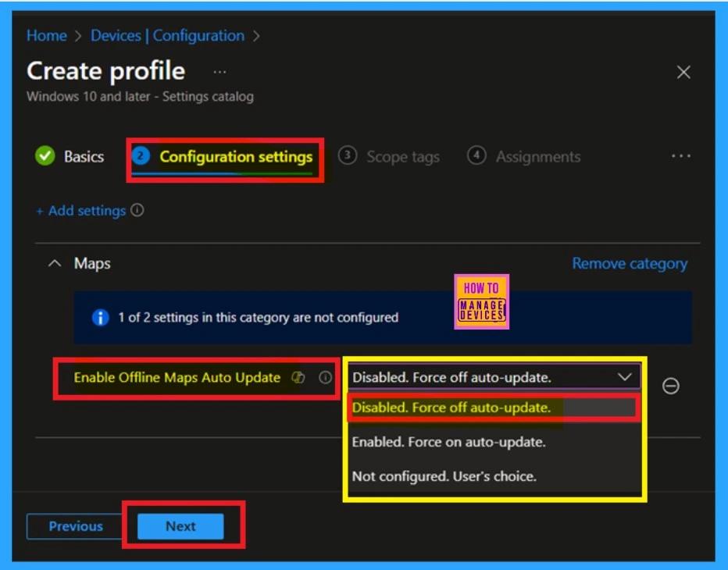Click the Copilot icon next to Enable Offline Maps
Viewport: 728px width, 570px height.
298,377
